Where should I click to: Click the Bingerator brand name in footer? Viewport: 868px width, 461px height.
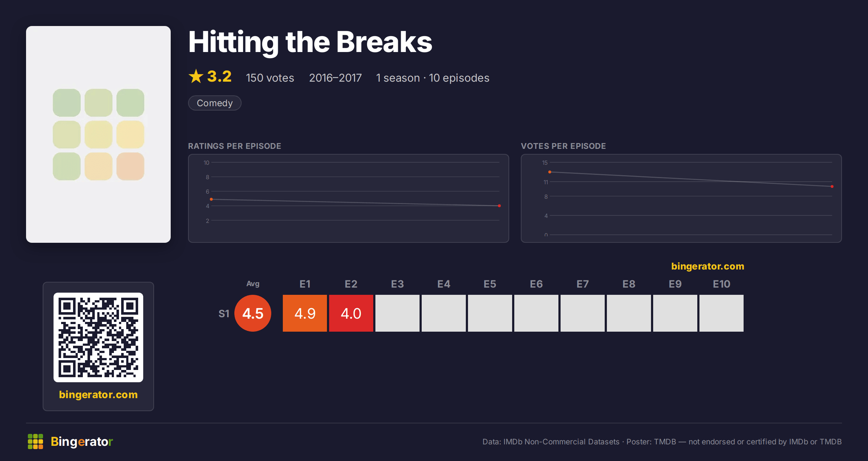(82, 441)
